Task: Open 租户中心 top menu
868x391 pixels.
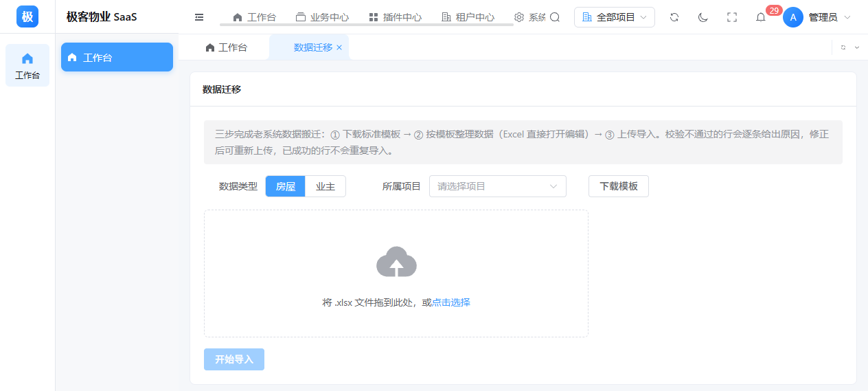Action: click(468, 17)
